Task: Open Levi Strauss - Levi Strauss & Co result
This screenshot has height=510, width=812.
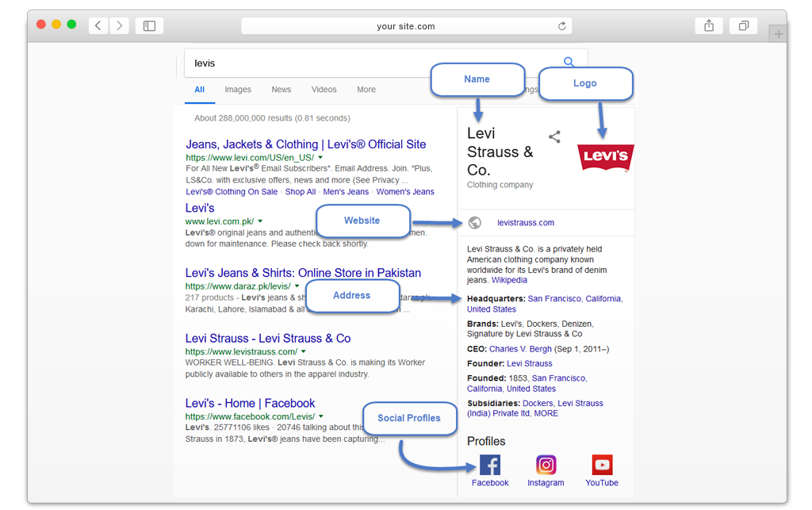Action: point(268,339)
